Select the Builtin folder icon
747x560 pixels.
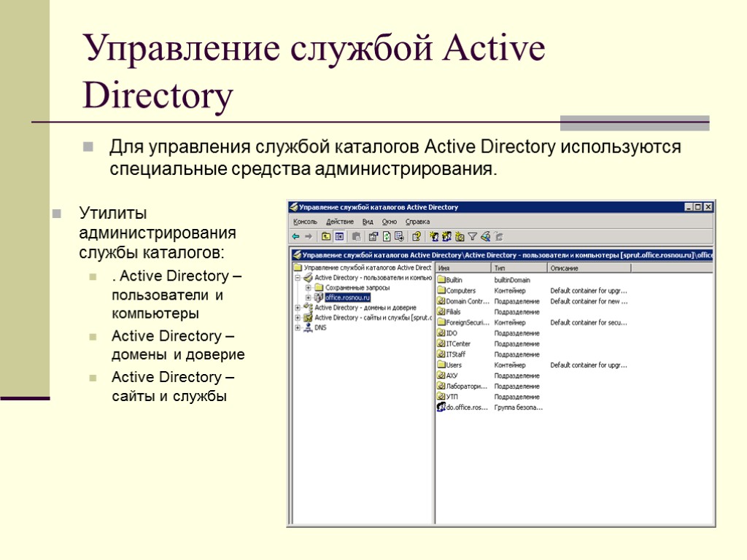coord(441,279)
